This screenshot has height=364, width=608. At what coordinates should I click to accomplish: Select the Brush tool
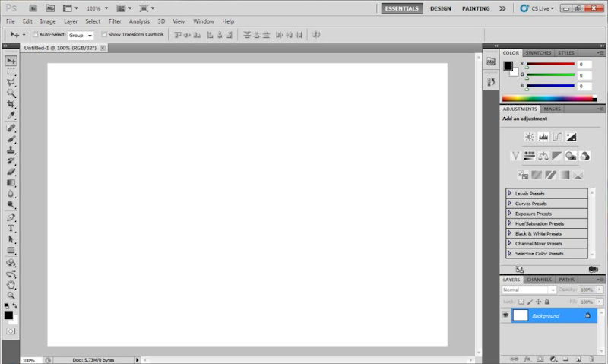[x=11, y=139]
